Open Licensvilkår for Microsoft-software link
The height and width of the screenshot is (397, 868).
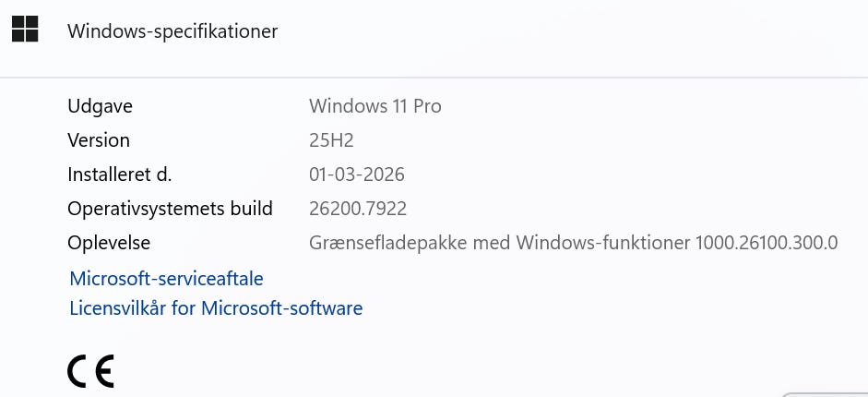click(216, 307)
